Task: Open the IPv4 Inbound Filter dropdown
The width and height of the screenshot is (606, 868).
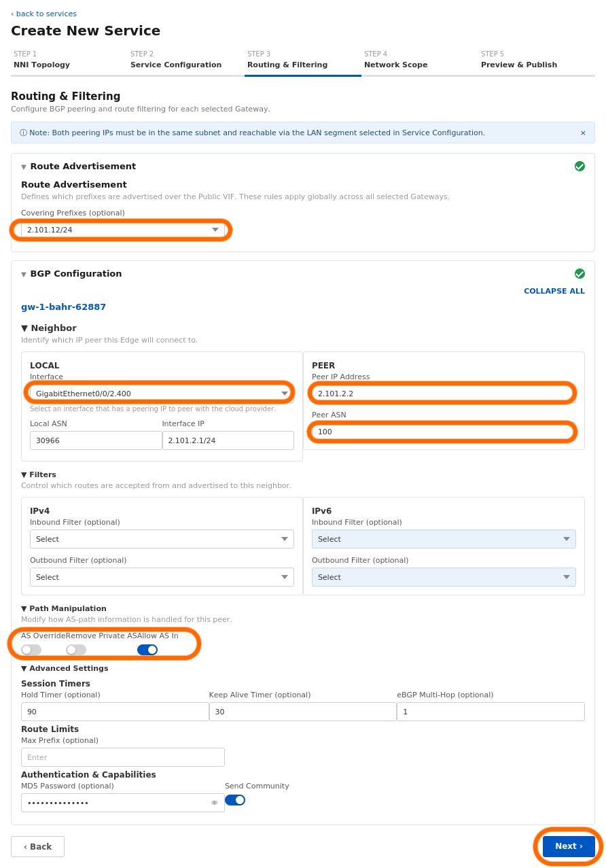Action: [x=162, y=539]
